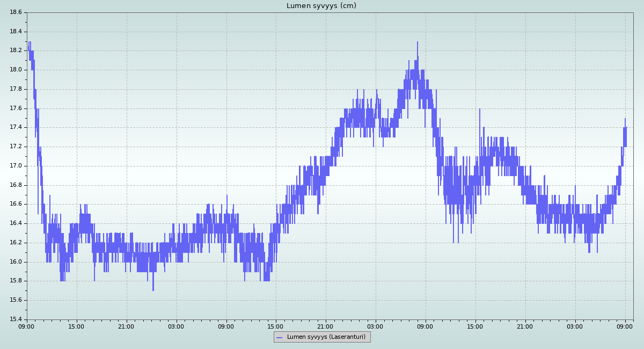Click the highest data peak near 18.3

click(x=417, y=43)
